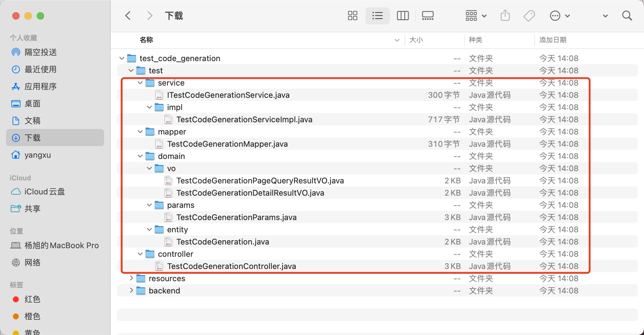Sort by the 大小 column header
The image size is (644, 335).
point(416,40)
